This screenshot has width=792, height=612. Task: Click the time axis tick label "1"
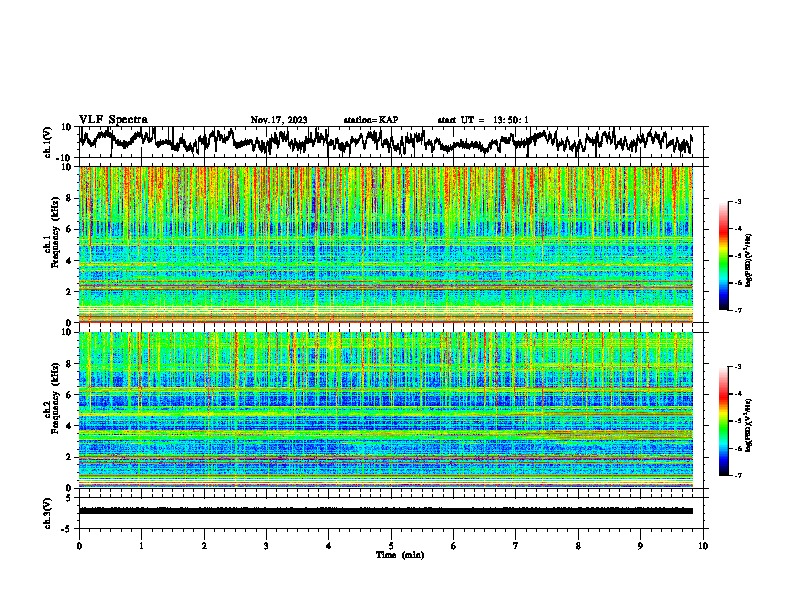[x=141, y=546]
